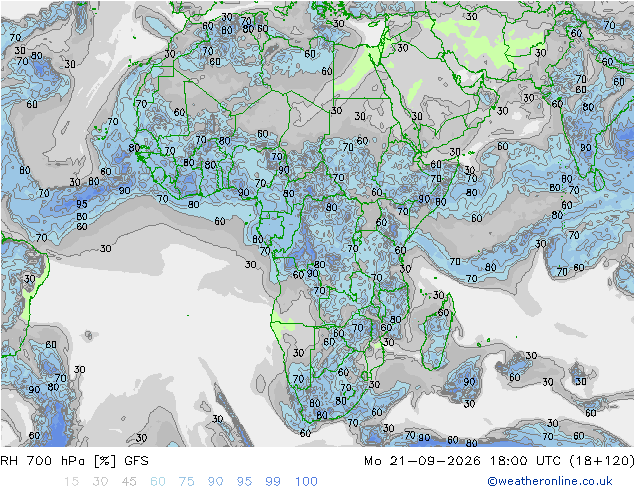This screenshot has height=490, width=634.
Task: Click the 99 percent legend value
Action: 273,481
